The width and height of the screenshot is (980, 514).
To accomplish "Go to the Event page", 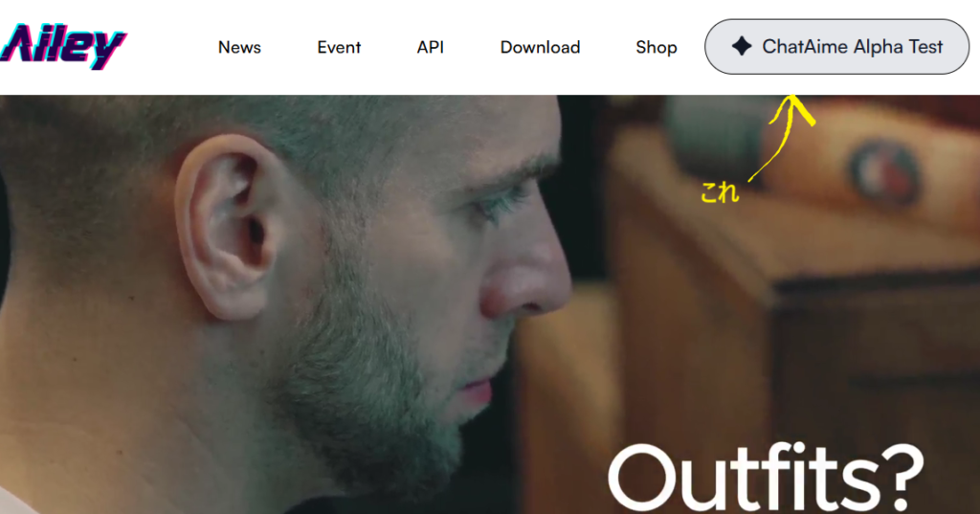I will pos(339,48).
